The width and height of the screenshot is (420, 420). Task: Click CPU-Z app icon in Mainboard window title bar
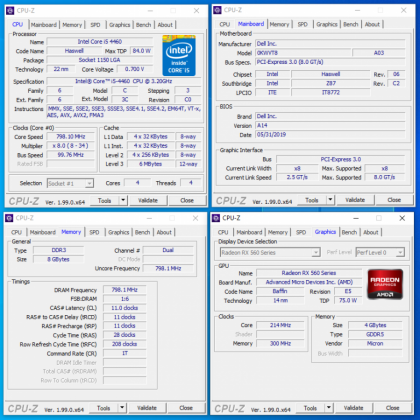(x=217, y=10)
